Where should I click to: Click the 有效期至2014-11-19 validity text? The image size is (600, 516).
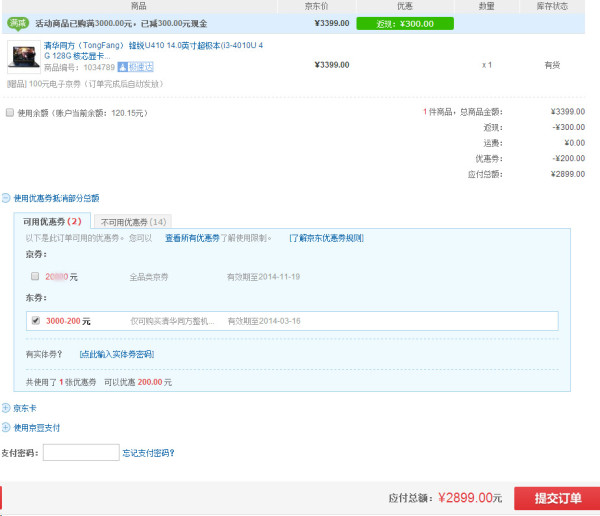pos(264,276)
